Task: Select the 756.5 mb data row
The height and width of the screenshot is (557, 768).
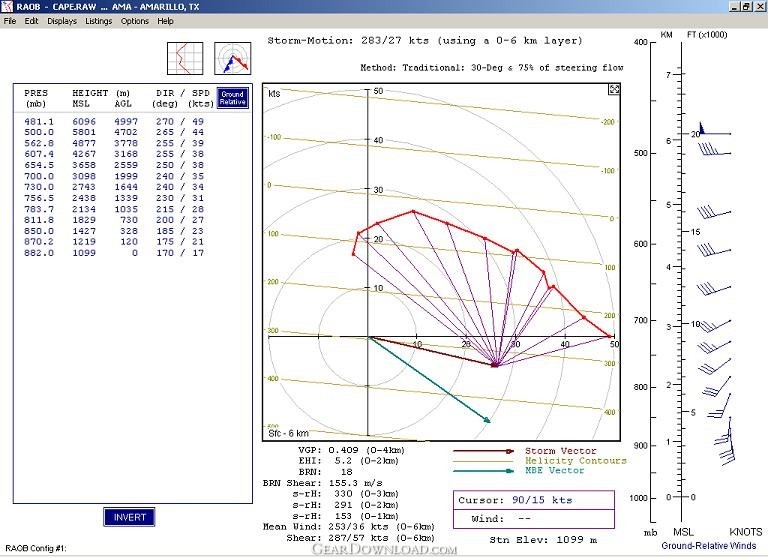Action: (114, 198)
